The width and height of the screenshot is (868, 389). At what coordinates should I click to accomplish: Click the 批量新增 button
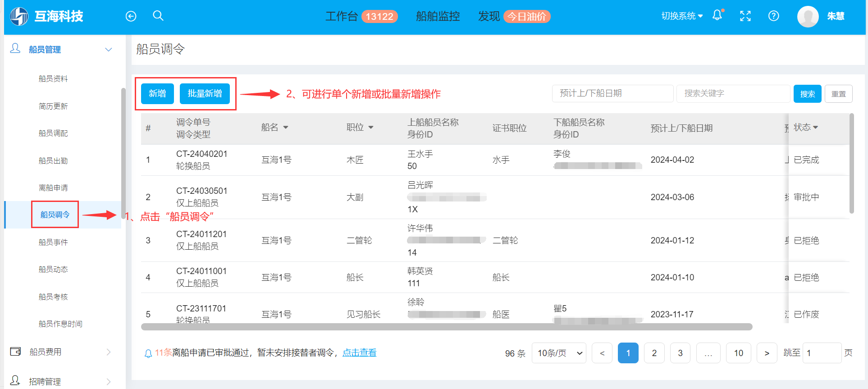click(x=205, y=94)
